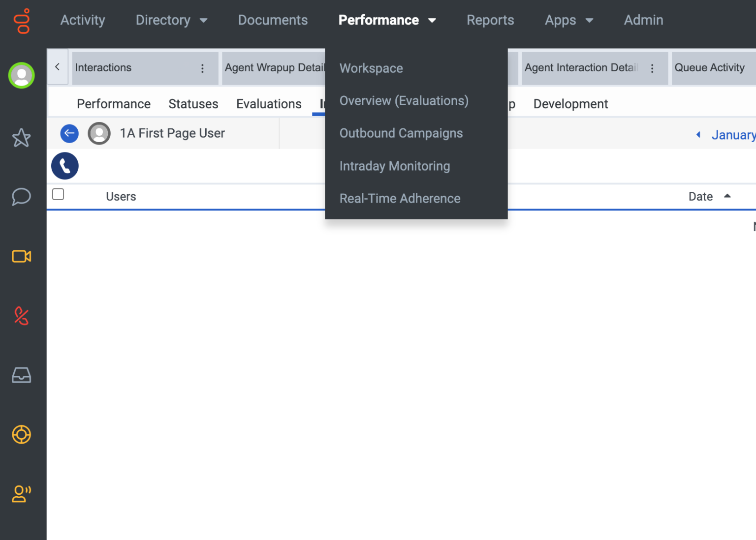Open the support target icon in sidebar
The width and height of the screenshot is (756, 540).
pyautogui.click(x=21, y=435)
